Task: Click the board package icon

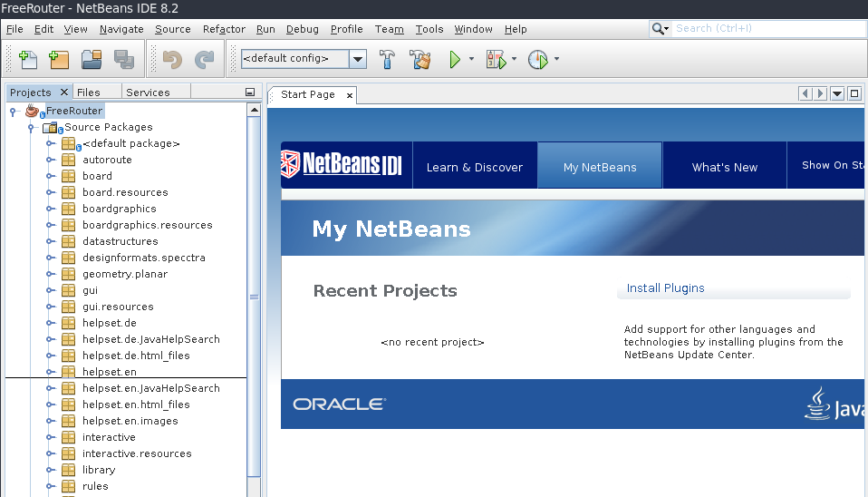Action: pos(68,176)
